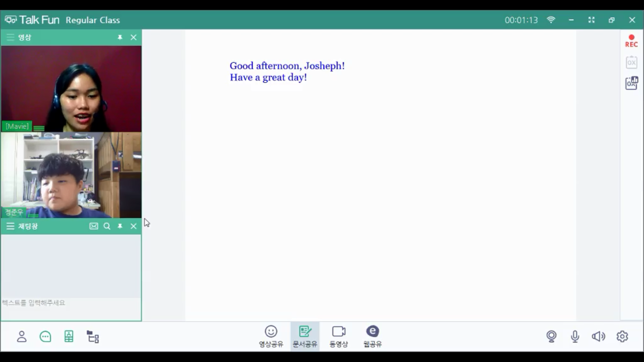Toggle the webcam on or off
The image size is (644, 362).
(552, 336)
